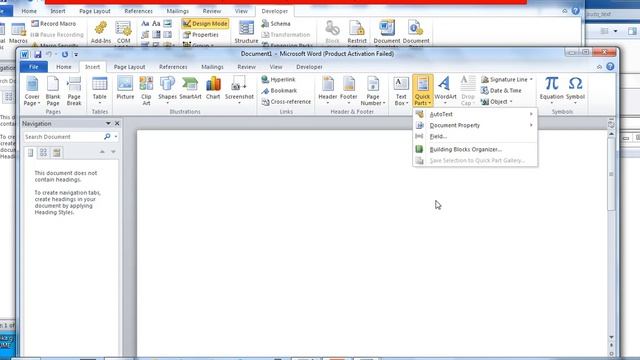Viewport: 640px width, 360px height.
Task: Insert a SmartArt graphic
Action: (190, 88)
